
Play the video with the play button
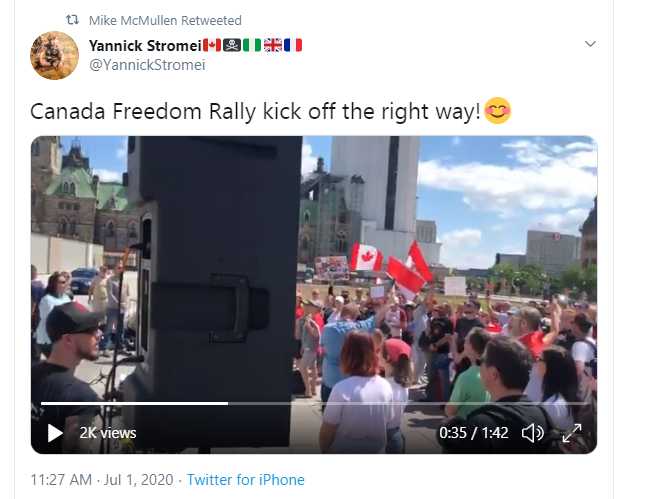coord(55,433)
